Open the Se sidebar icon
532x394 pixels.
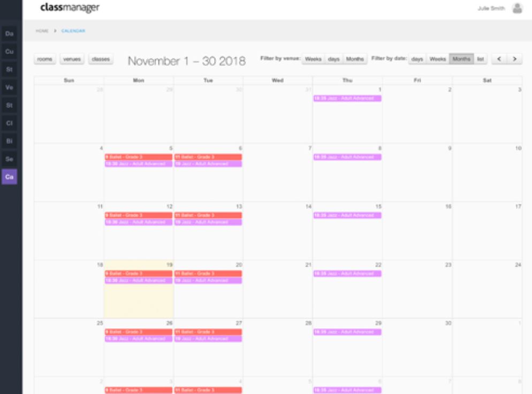(9, 159)
